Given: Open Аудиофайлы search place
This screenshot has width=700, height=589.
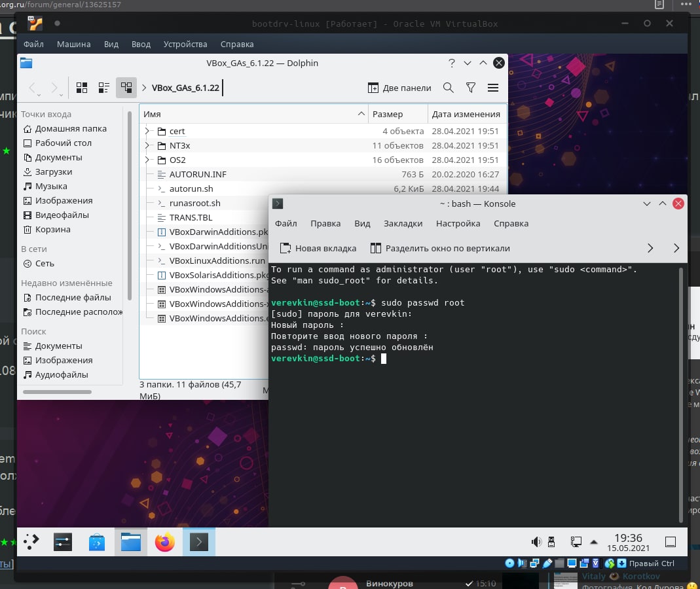Looking at the screenshot, I should click(56, 375).
